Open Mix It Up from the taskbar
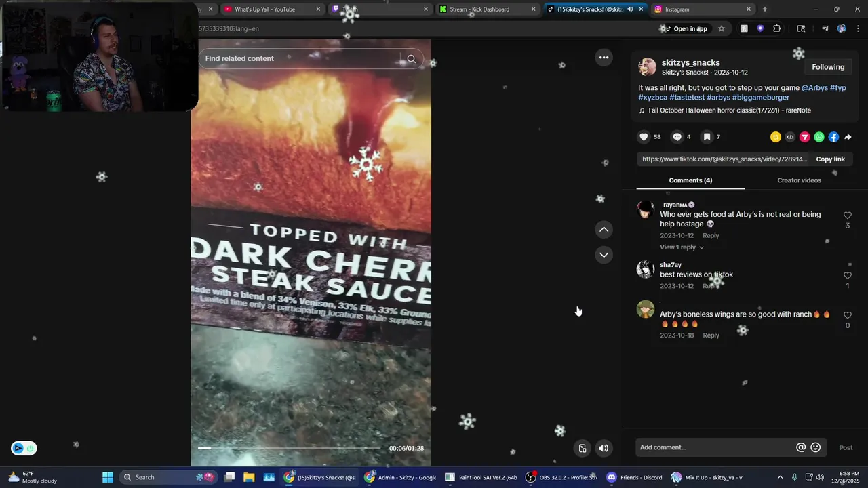Viewport: 868px width, 488px height. tap(707, 477)
